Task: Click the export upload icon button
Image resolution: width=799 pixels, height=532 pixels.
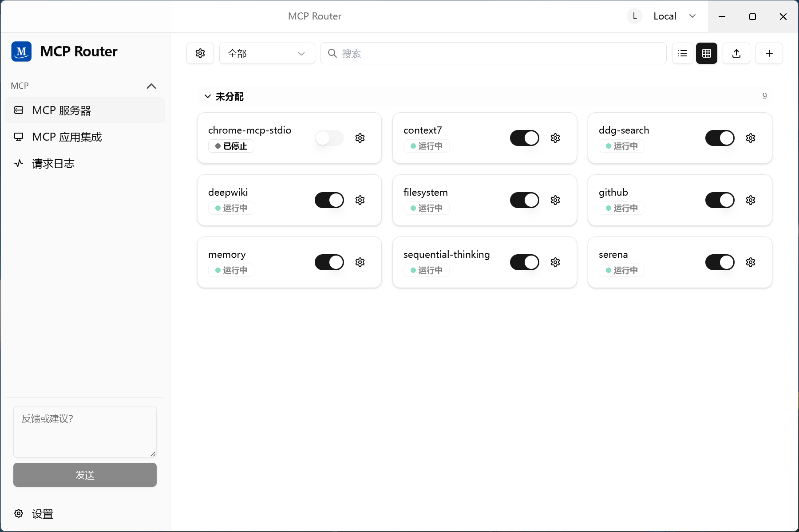Action: point(736,53)
